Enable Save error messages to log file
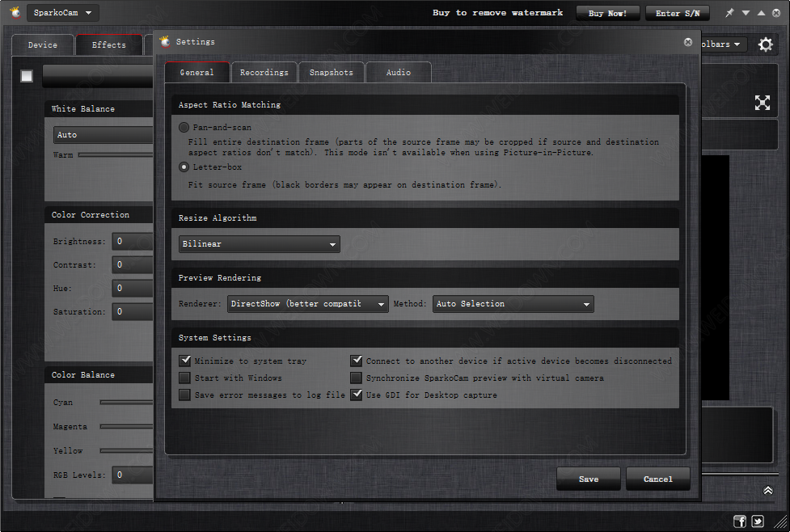Viewport: 790px width, 532px height. [x=185, y=395]
